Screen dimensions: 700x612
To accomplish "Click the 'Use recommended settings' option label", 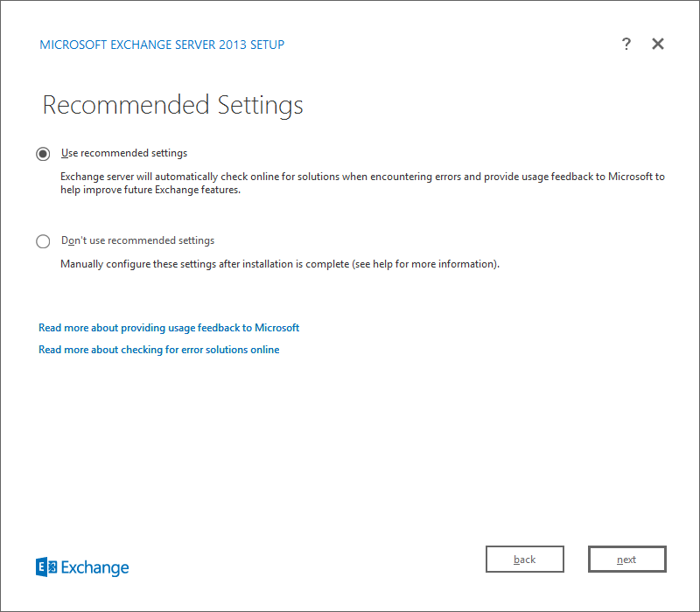I will 124,153.
